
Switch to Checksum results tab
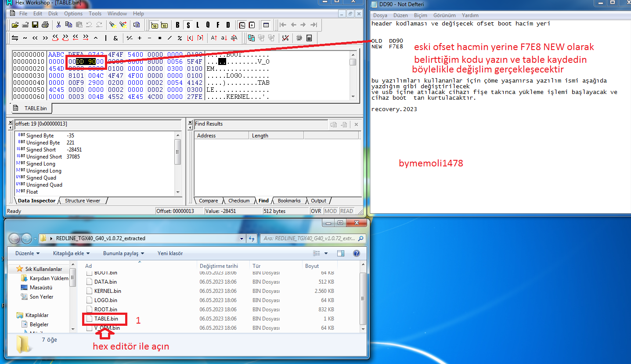(239, 201)
